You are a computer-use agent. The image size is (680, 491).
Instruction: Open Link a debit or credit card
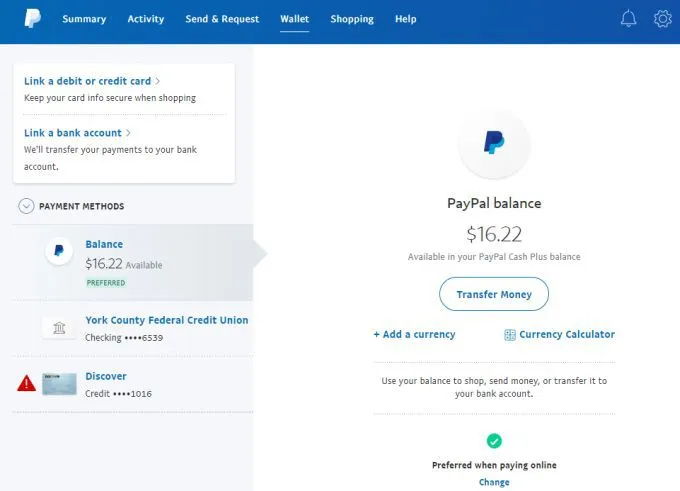click(88, 81)
